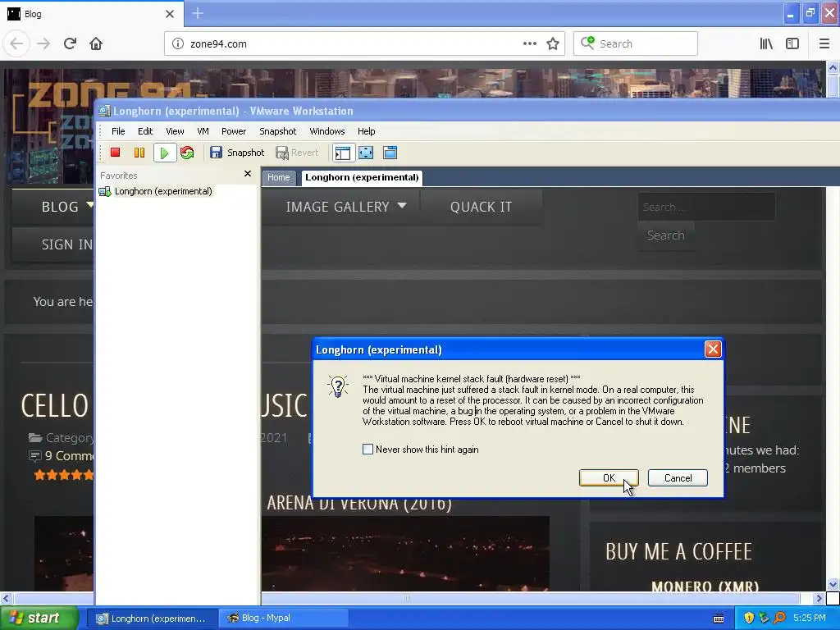The width and height of the screenshot is (840, 630).
Task: Open the File menu in VMware Workstation
Action: point(118,131)
